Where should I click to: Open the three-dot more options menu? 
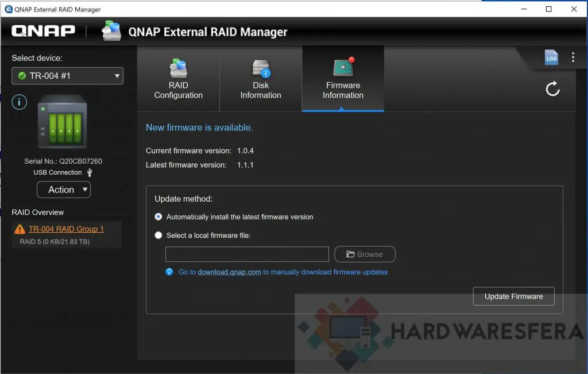[x=572, y=57]
